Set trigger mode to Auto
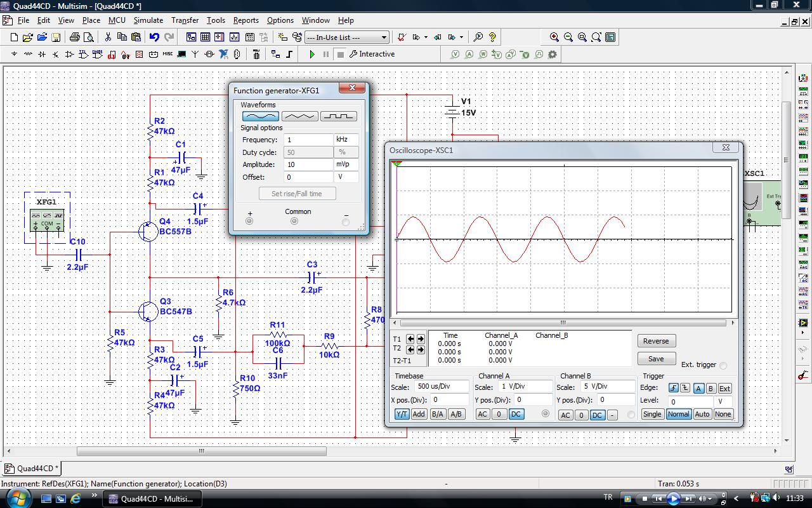 point(702,414)
